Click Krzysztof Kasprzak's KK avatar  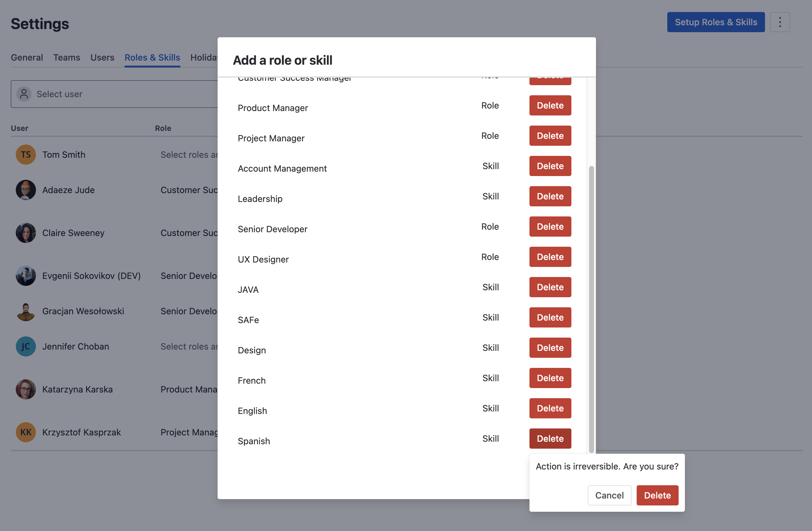point(26,432)
